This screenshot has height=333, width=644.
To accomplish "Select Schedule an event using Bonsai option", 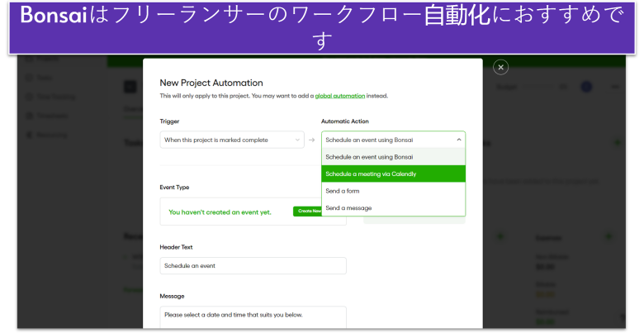I will click(393, 157).
